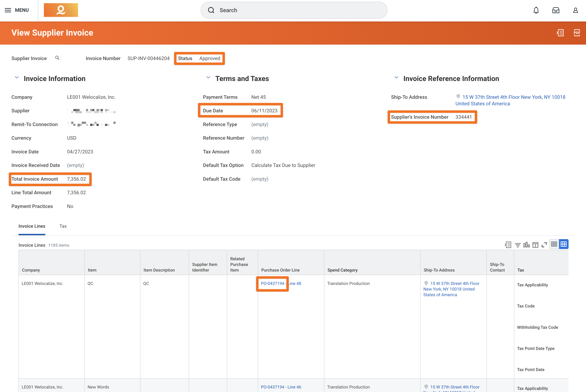Select the blue standard grid view toggle
586x392 pixels.
(563, 244)
